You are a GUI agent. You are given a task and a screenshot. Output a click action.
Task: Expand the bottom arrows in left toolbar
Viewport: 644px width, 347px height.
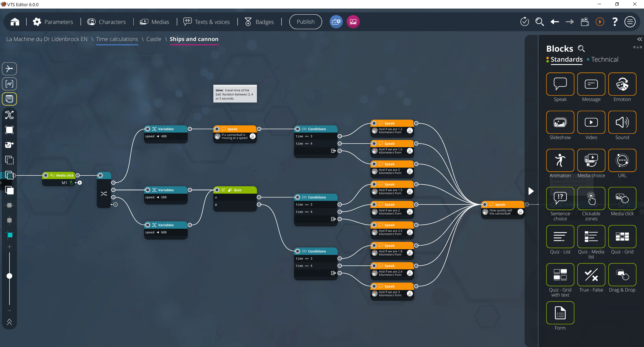tap(9, 322)
